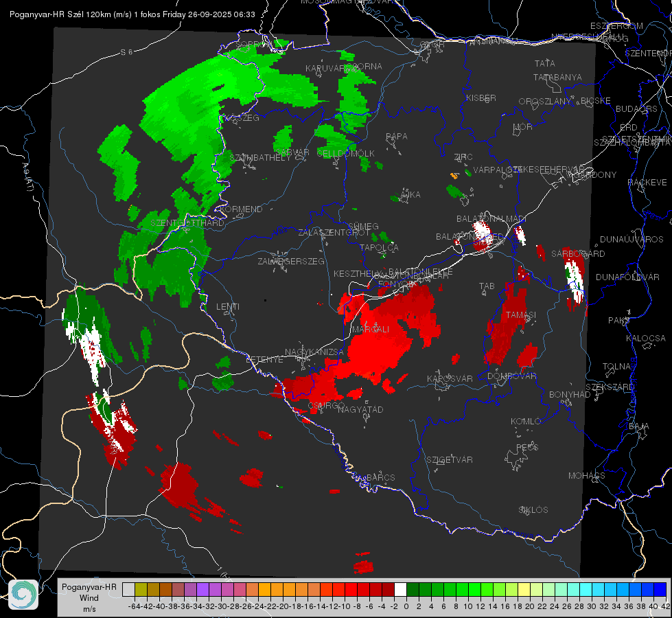672x618 pixels.
Task: Click the ZALAEGERSZEG city label
Action: [290, 261]
